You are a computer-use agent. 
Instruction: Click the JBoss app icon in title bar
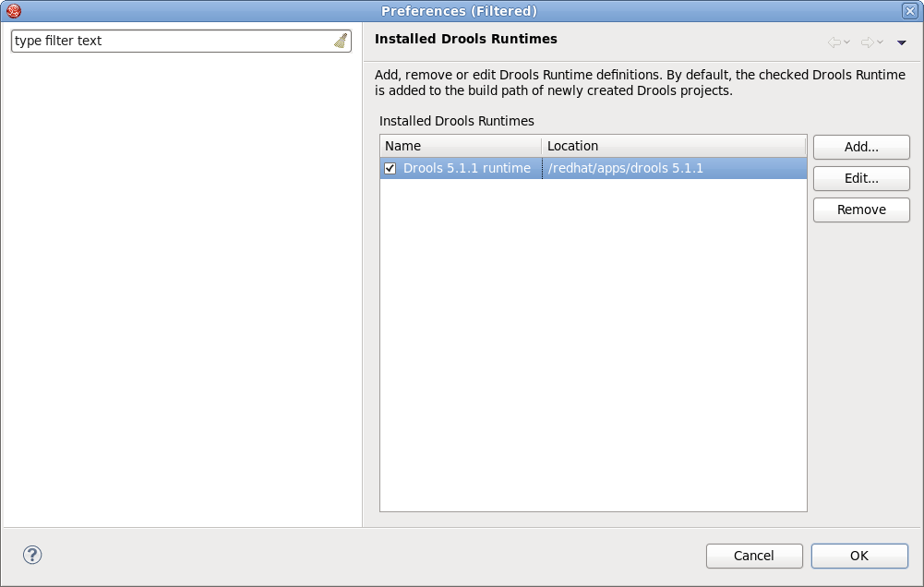click(x=14, y=10)
